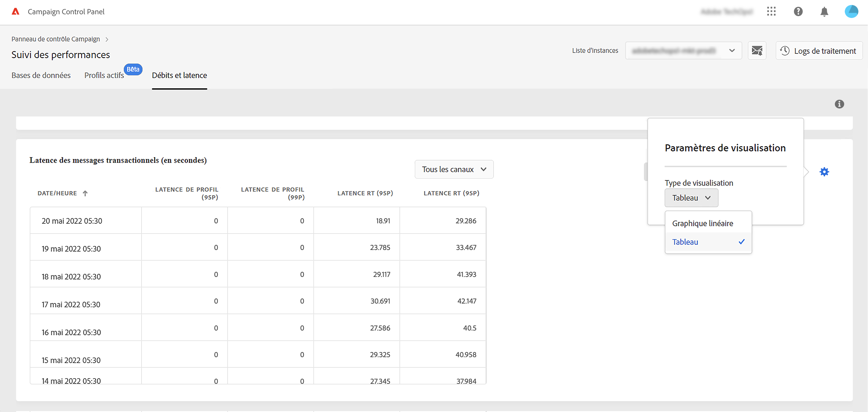Open the notifications bell icon
This screenshot has height=412, width=868.
(x=824, y=12)
